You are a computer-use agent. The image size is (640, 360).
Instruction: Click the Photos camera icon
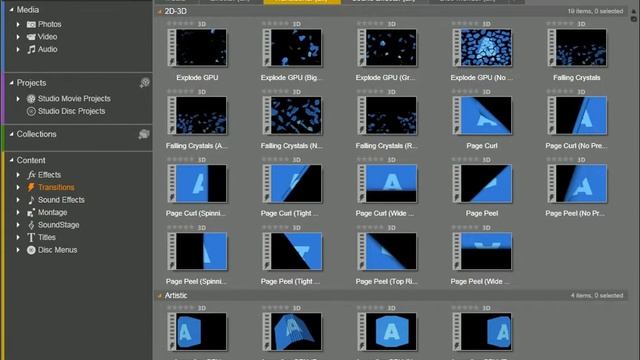coord(31,24)
